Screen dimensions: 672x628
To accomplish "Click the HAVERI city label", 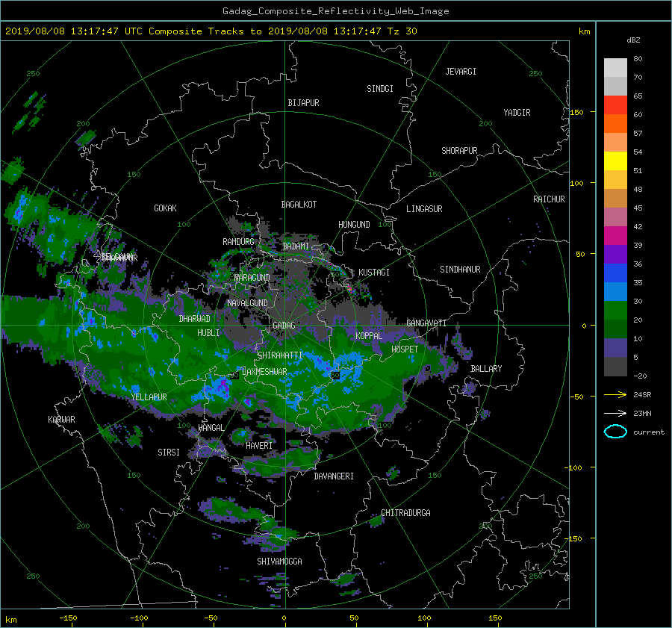I will (259, 446).
